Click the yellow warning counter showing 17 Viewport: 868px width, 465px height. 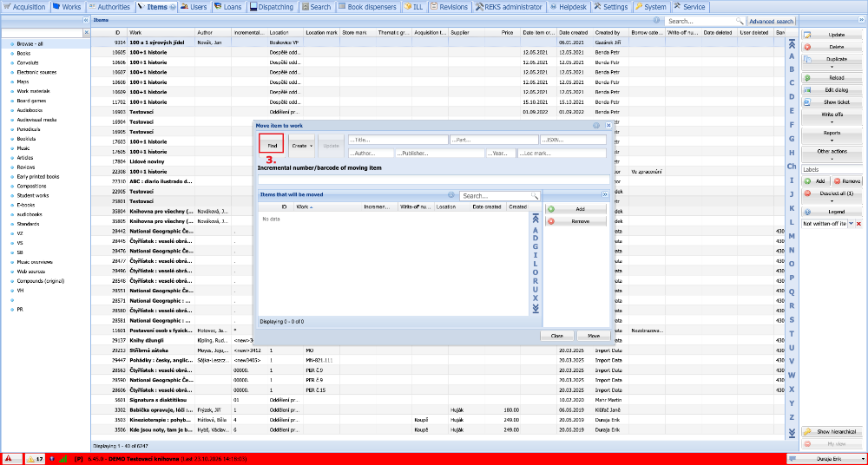(36, 458)
